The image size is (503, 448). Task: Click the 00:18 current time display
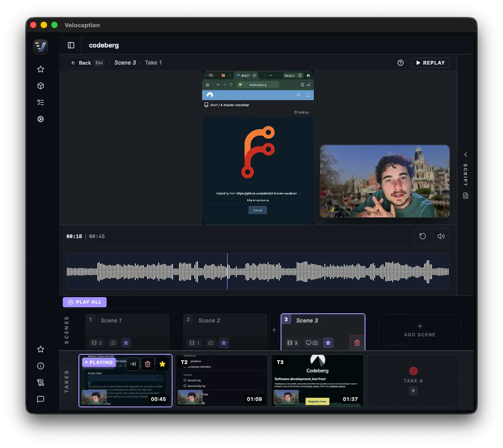pyautogui.click(x=74, y=236)
